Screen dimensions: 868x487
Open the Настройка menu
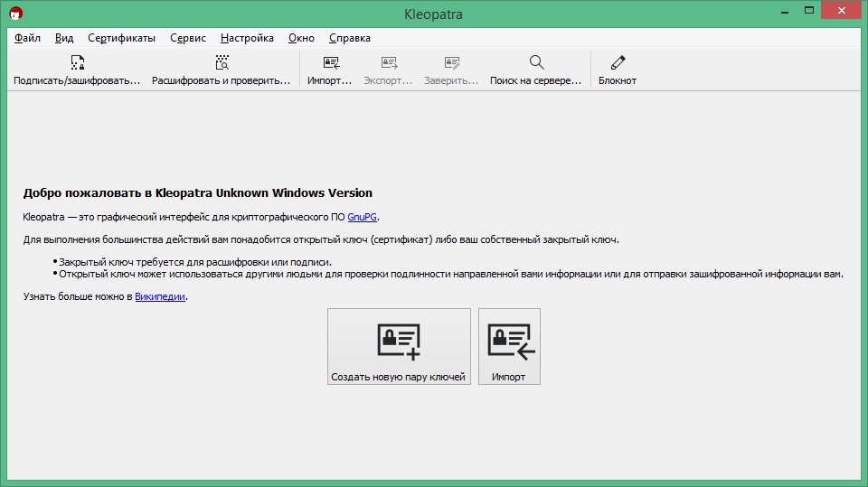coord(247,38)
